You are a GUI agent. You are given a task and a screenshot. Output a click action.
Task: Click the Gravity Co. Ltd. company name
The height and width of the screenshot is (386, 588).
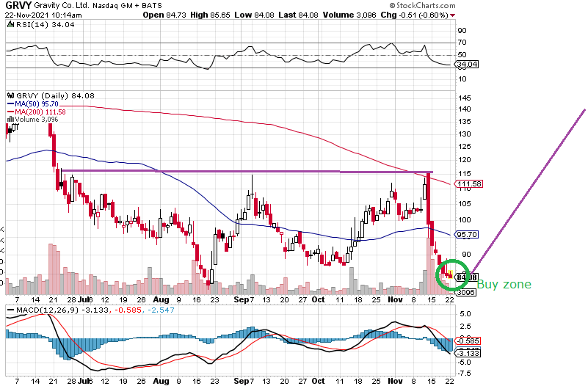coord(62,6)
